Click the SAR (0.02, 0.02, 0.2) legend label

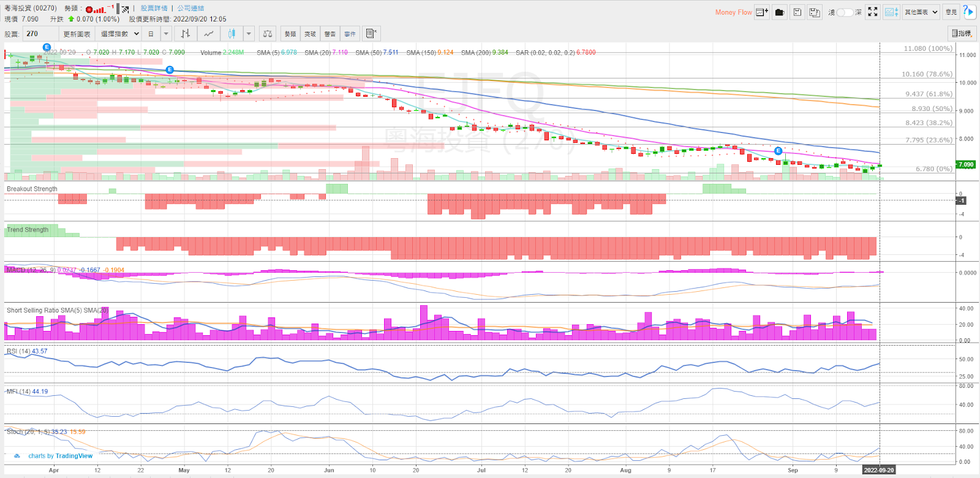[x=545, y=53]
